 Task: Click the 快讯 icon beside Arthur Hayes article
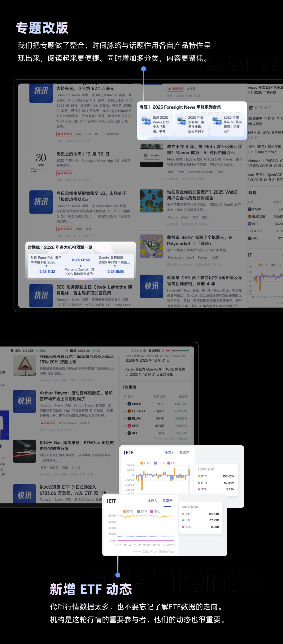tap(24, 401)
